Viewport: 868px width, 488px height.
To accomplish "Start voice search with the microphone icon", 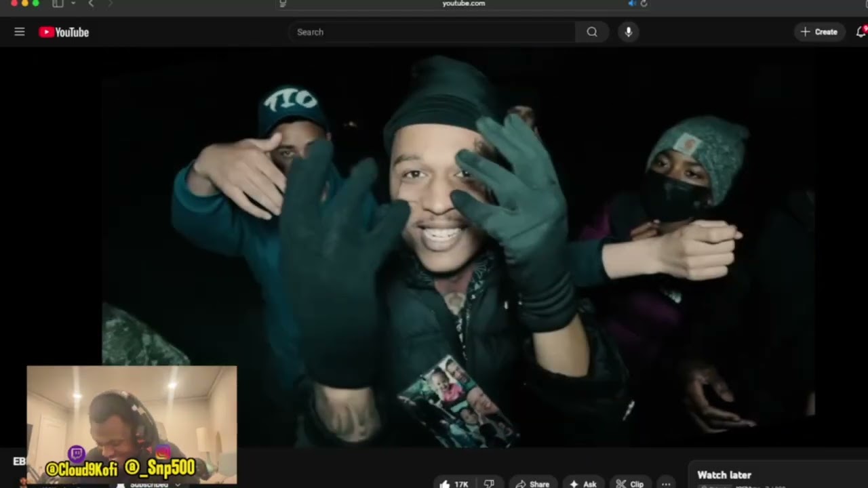I will pos(629,32).
